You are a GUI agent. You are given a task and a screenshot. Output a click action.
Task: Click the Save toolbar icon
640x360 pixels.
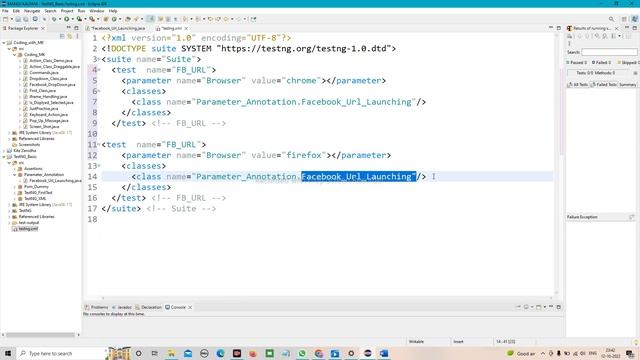(x=18, y=19)
